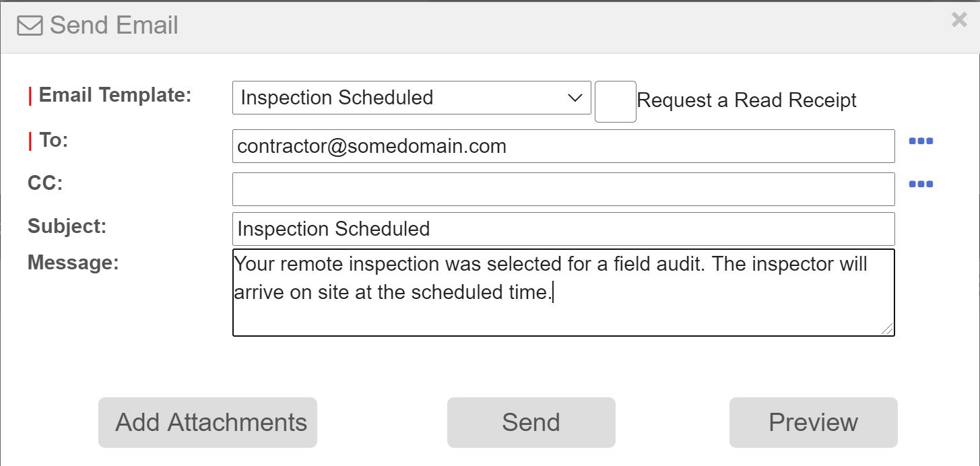This screenshot has height=466, width=980.
Task: Click the Request a Read Receipt label
Action: pyautogui.click(x=746, y=100)
